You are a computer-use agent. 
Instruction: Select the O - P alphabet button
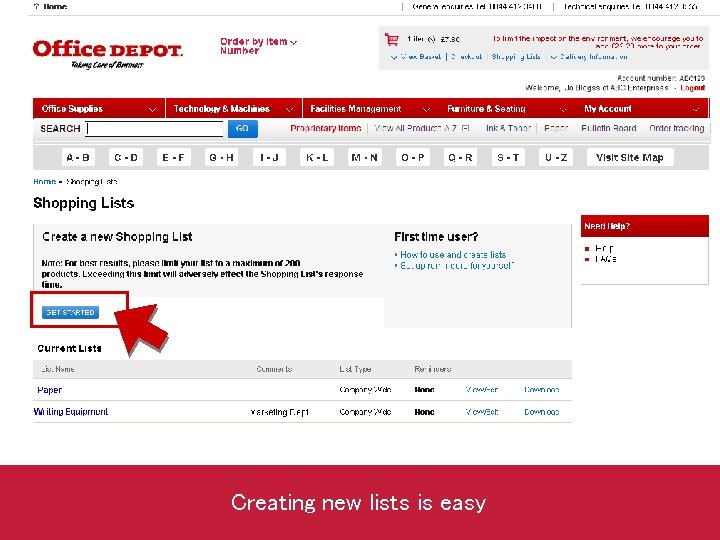click(412, 158)
